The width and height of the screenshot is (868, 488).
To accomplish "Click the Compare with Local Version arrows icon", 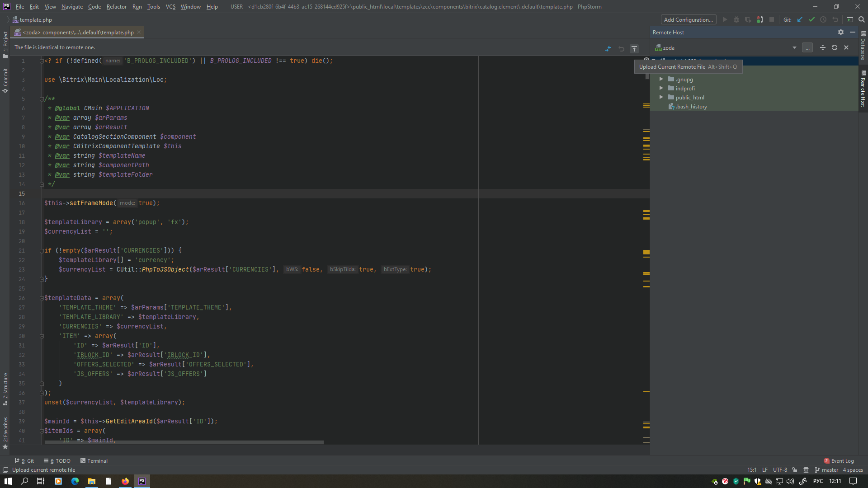I will [608, 49].
